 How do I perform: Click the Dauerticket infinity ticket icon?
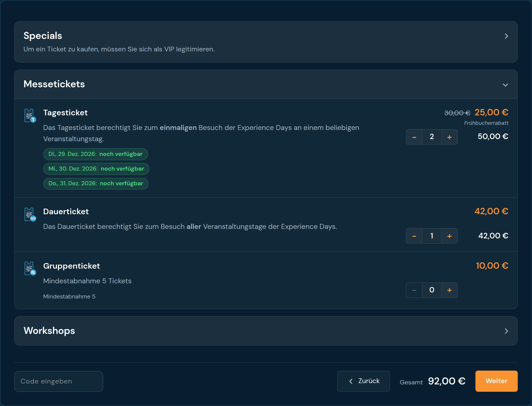coord(30,214)
